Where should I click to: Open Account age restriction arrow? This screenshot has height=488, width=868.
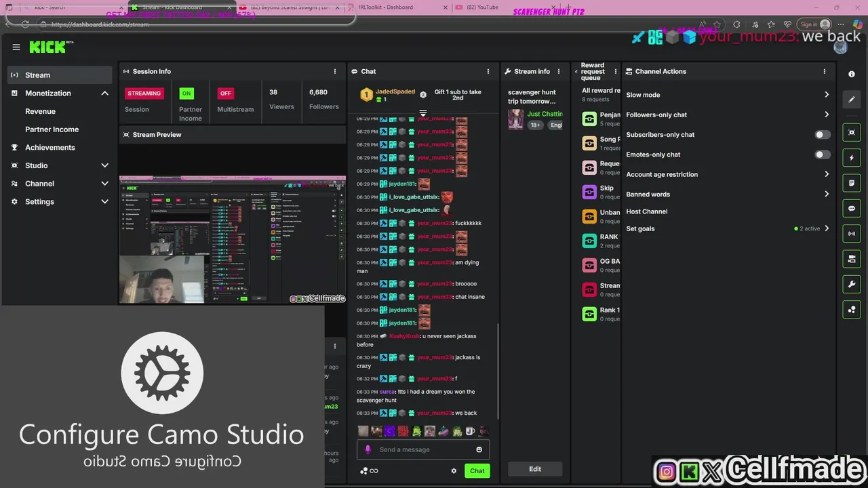click(x=826, y=174)
